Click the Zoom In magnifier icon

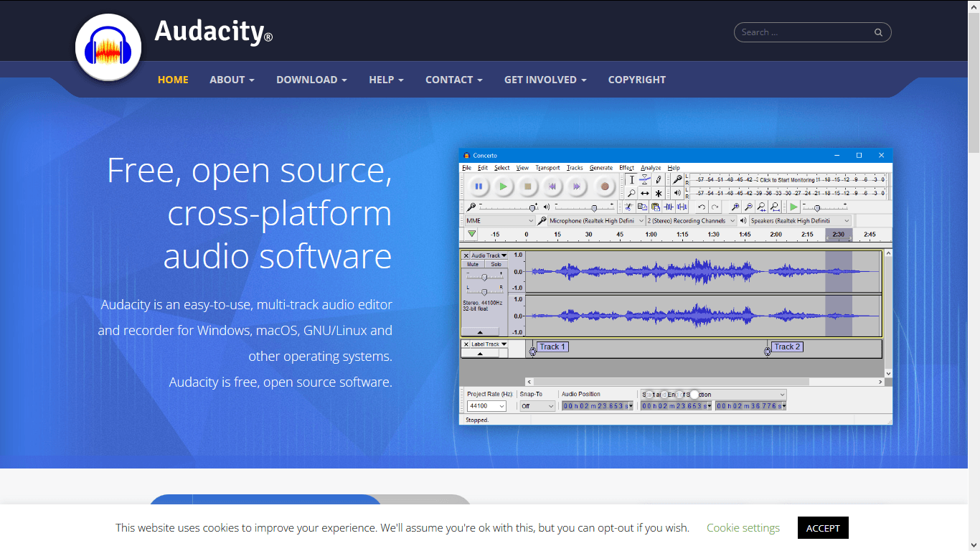click(735, 207)
